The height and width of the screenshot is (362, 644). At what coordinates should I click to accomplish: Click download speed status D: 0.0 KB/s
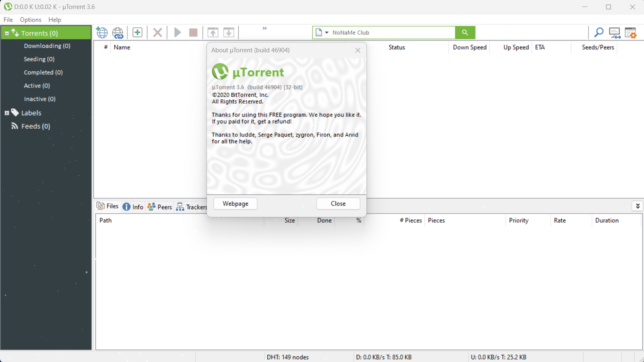pos(384,357)
